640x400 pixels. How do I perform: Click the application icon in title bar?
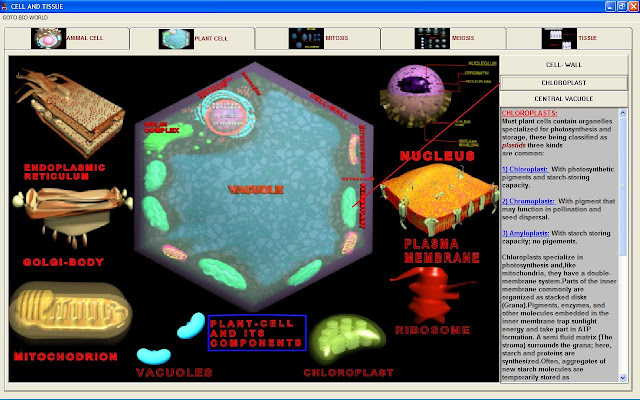click(x=4, y=6)
